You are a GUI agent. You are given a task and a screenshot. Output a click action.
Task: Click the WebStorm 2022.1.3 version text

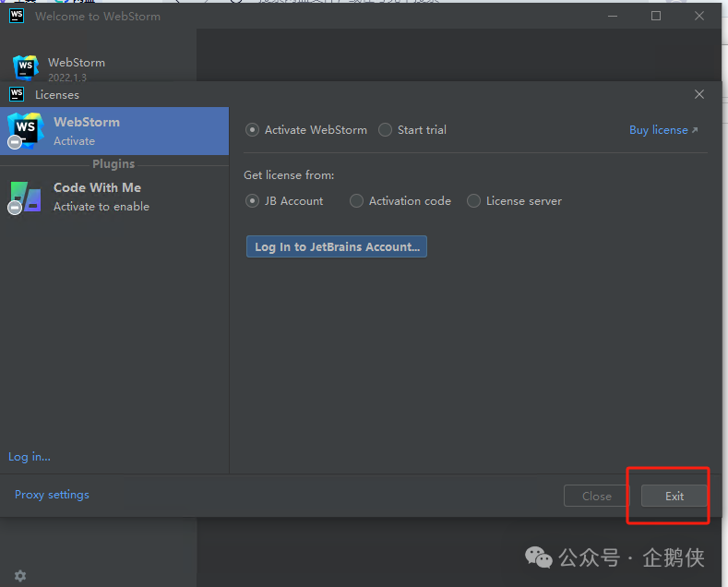[x=67, y=78]
